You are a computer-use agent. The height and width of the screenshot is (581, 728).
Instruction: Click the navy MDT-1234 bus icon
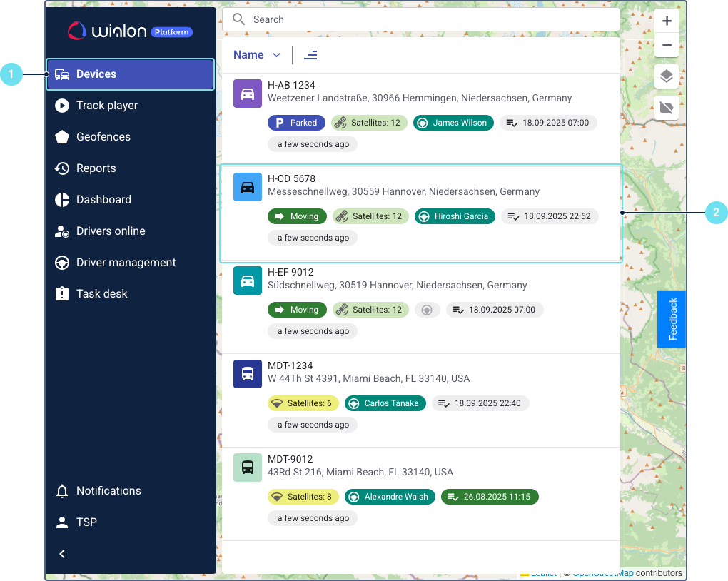[x=248, y=373]
